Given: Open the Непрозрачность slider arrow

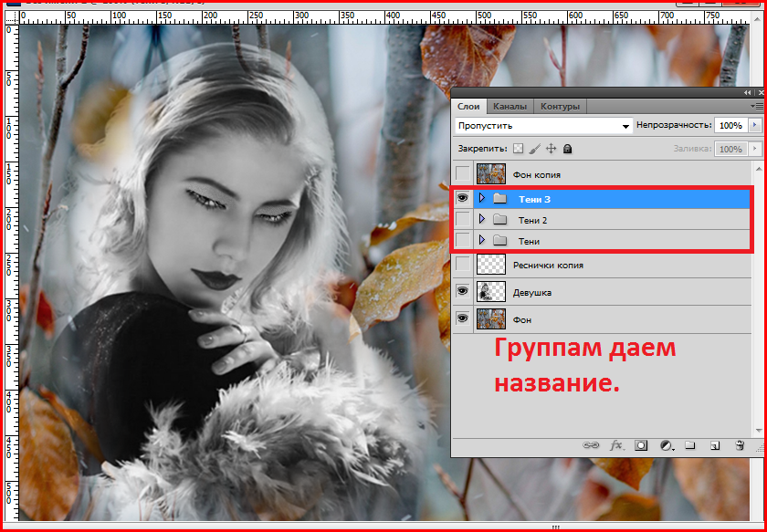Looking at the screenshot, I should coord(756,126).
